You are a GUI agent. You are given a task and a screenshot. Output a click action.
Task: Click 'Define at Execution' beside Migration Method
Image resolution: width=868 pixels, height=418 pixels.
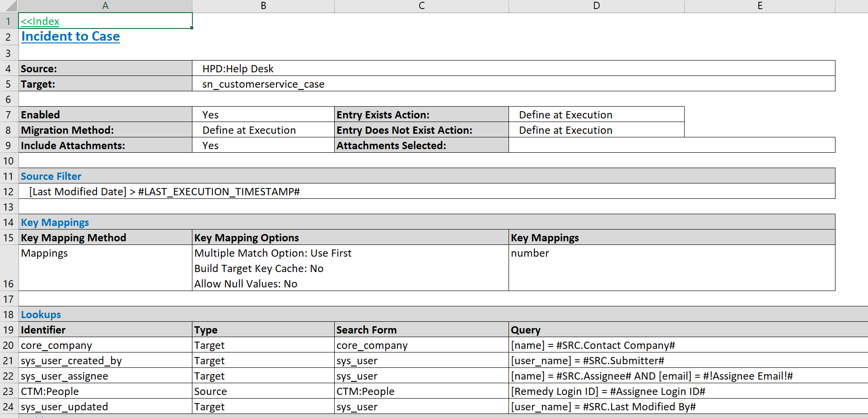(263, 130)
